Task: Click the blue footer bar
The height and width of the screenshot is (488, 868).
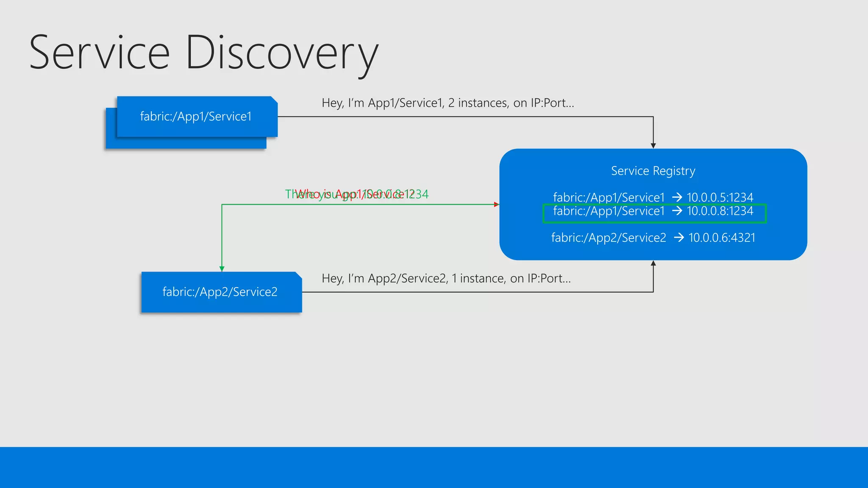Action: [434, 467]
